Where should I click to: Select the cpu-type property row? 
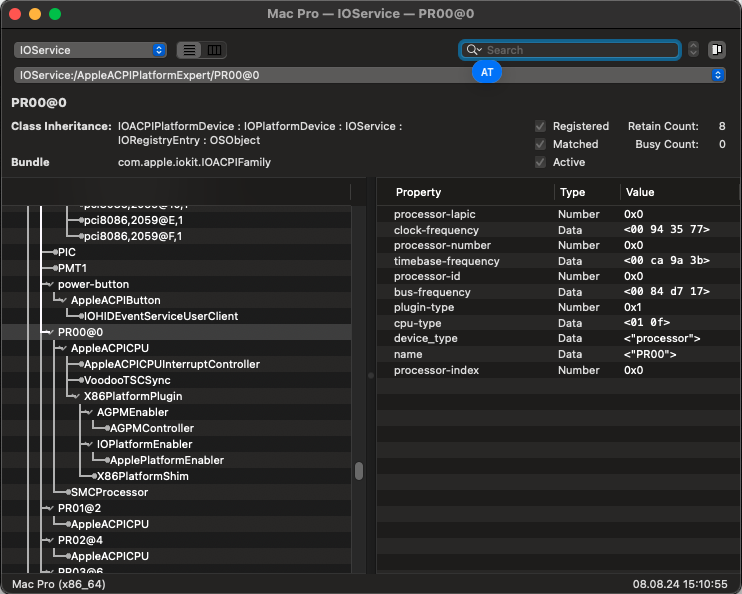(x=558, y=323)
